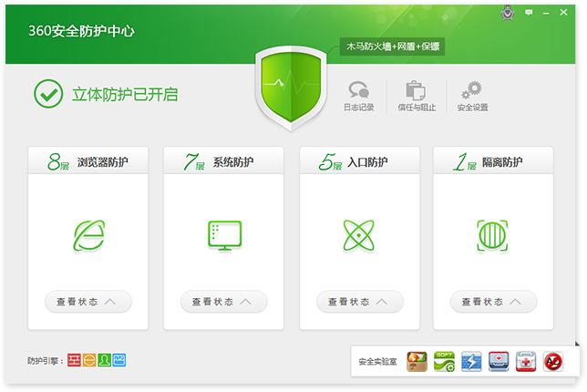Open the green SOFT manager icon
The width and height of the screenshot is (587, 392).
[x=444, y=362]
